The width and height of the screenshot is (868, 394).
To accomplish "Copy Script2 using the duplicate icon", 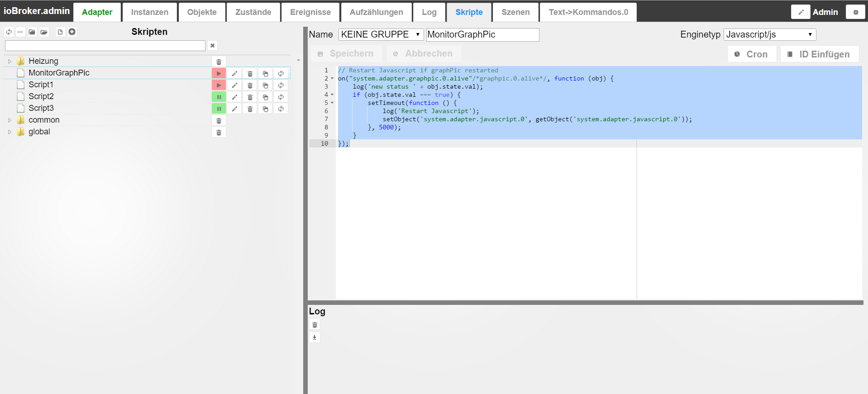I will pyautogui.click(x=265, y=97).
